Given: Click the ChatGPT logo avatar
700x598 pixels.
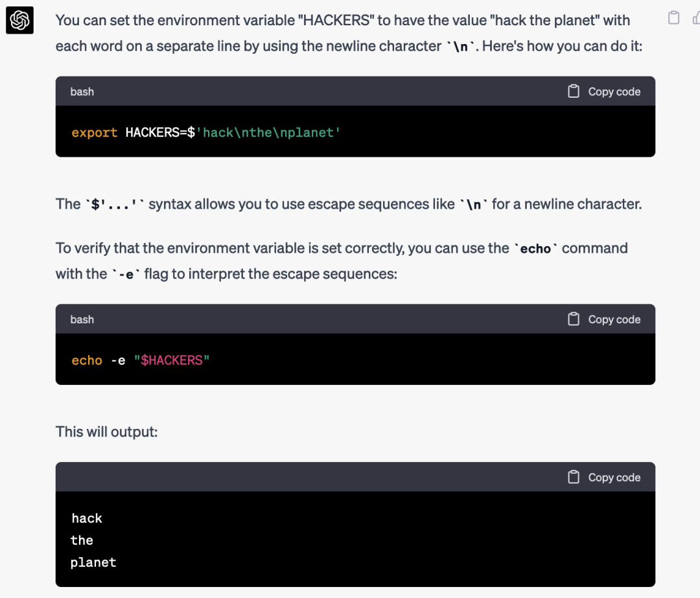Looking at the screenshot, I should pos(19,20).
